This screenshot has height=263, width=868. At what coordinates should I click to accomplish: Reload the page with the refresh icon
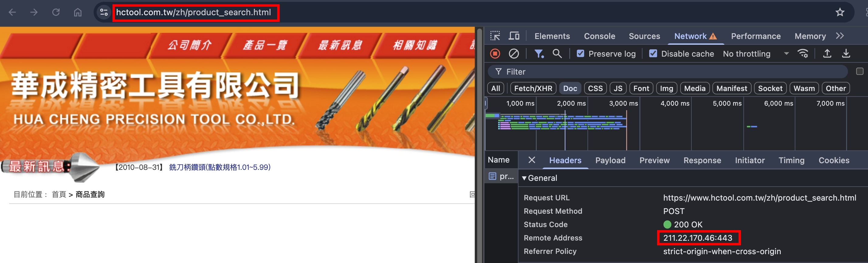56,12
